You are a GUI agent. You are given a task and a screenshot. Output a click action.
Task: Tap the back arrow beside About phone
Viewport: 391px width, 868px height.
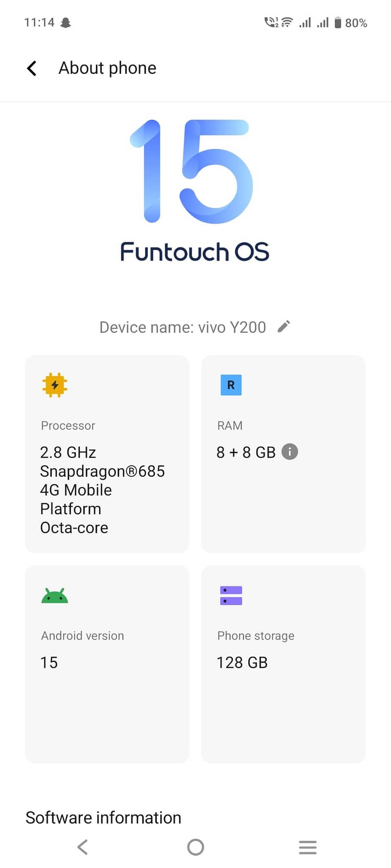(x=32, y=68)
